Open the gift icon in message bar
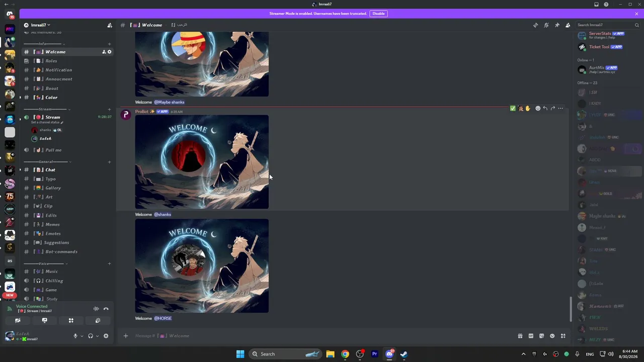The width and height of the screenshot is (644, 362). click(x=520, y=336)
